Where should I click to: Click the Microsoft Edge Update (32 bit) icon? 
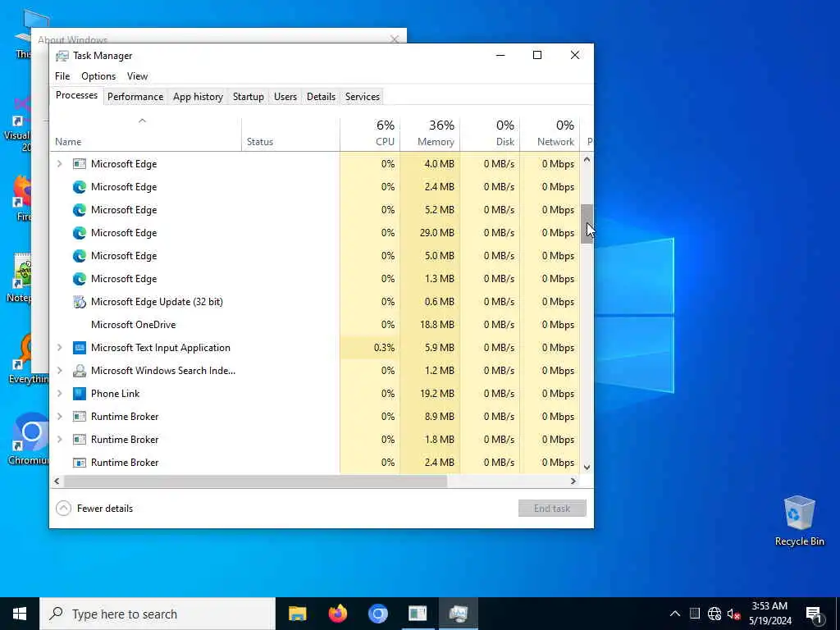pyautogui.click(x=80, y=302)
